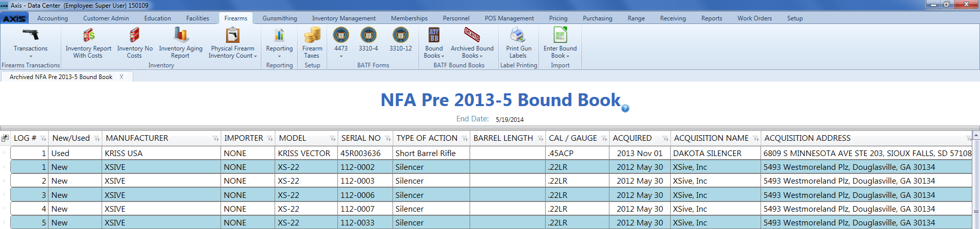The height and width of the screenshot is (229, 980).
Task: Filter the SERIAL NO column
Action: (388, 139)
